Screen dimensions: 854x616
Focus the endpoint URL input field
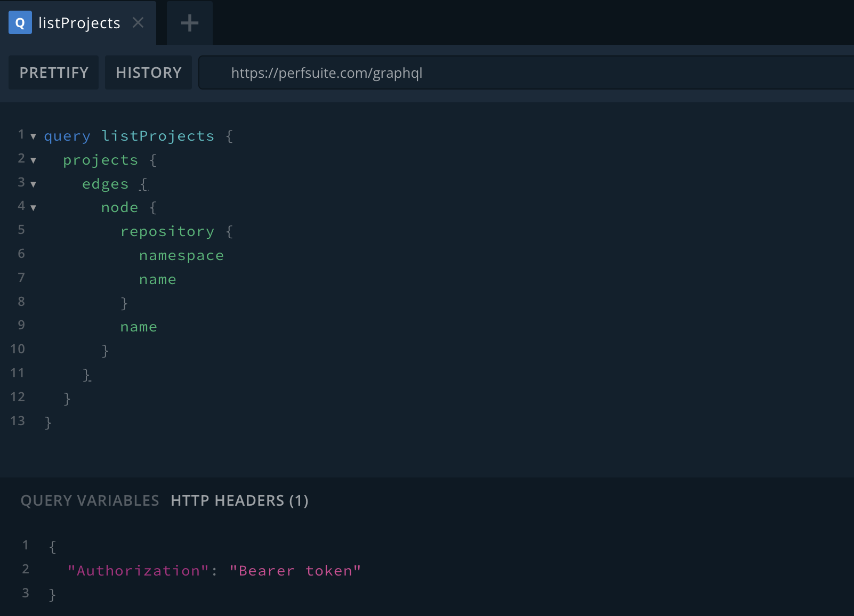527,72
